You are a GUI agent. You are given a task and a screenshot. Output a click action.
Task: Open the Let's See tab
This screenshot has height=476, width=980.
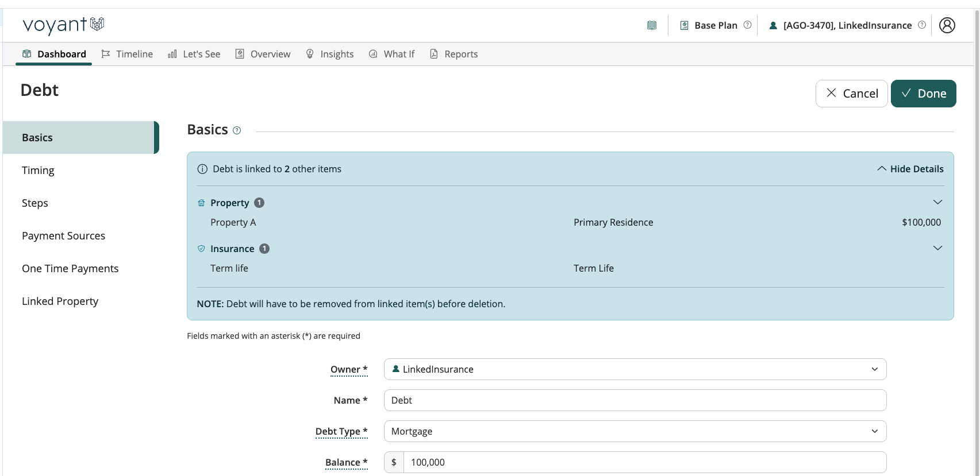(194, 54)
